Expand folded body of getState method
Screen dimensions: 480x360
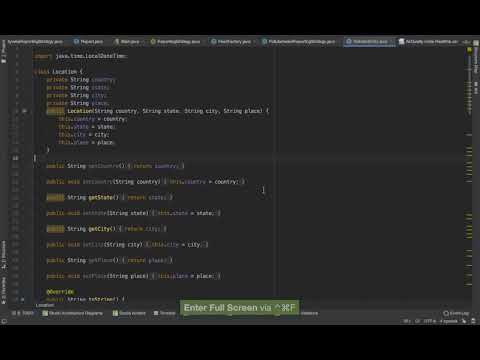tap(147, 197)
